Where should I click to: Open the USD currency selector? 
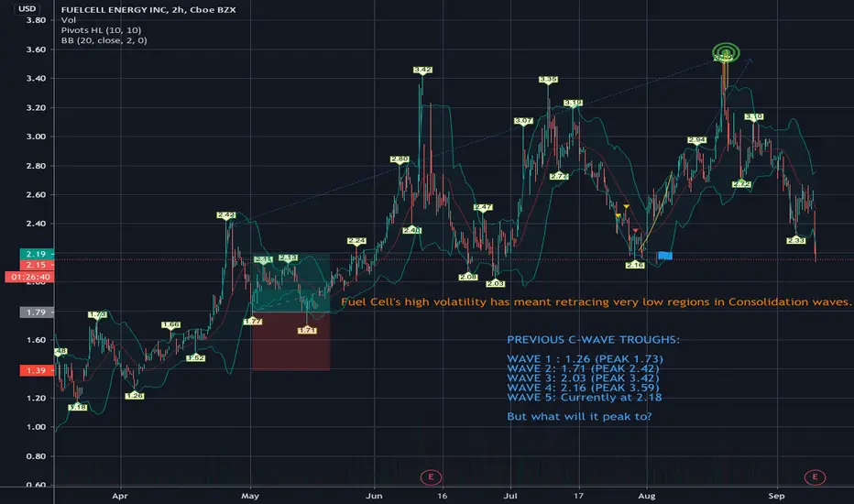(x=27, y=9)
